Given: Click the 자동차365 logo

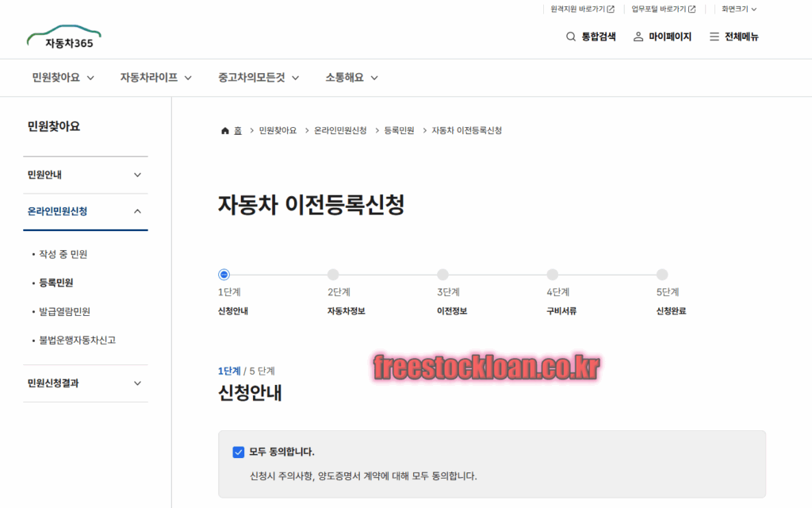Looking at the screenshot, I should click(64, 37).
